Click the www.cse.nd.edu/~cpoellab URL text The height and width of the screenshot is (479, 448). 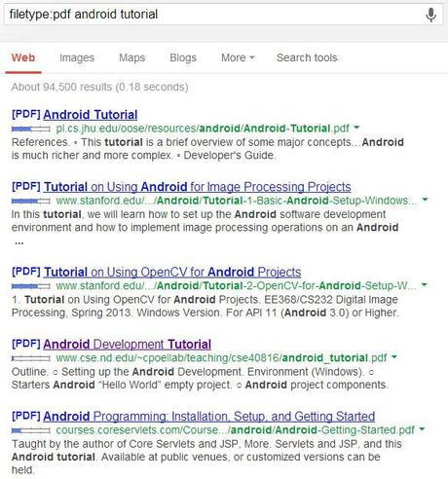point(221,358)
